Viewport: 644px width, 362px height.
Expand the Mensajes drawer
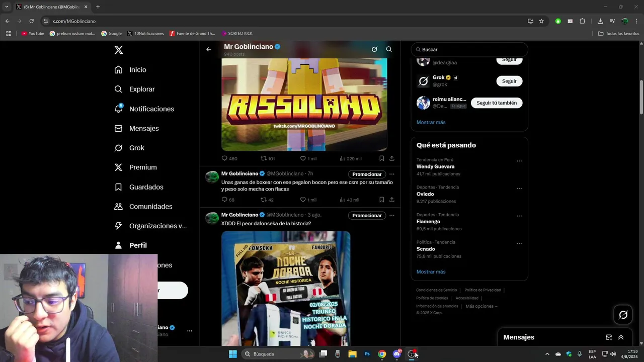621,337
